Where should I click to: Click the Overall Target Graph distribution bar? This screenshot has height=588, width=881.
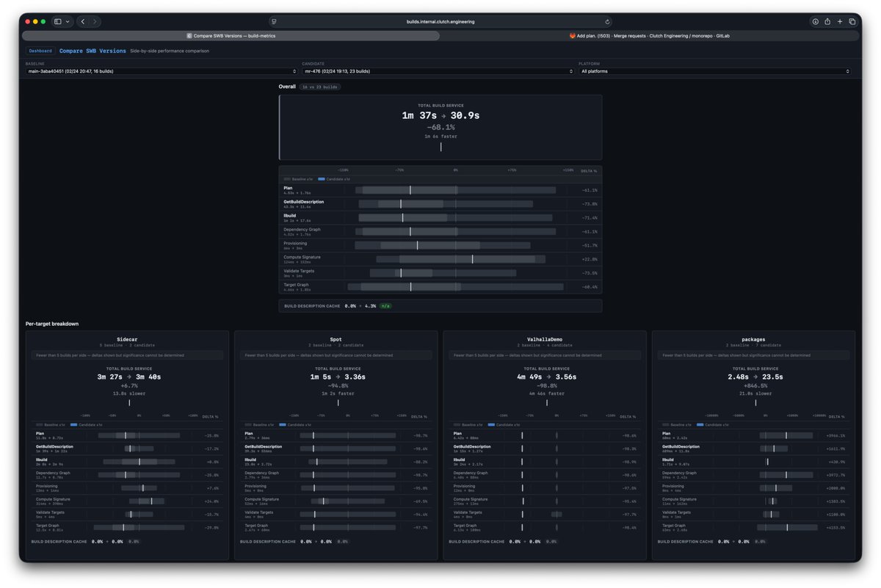point(456,286)
